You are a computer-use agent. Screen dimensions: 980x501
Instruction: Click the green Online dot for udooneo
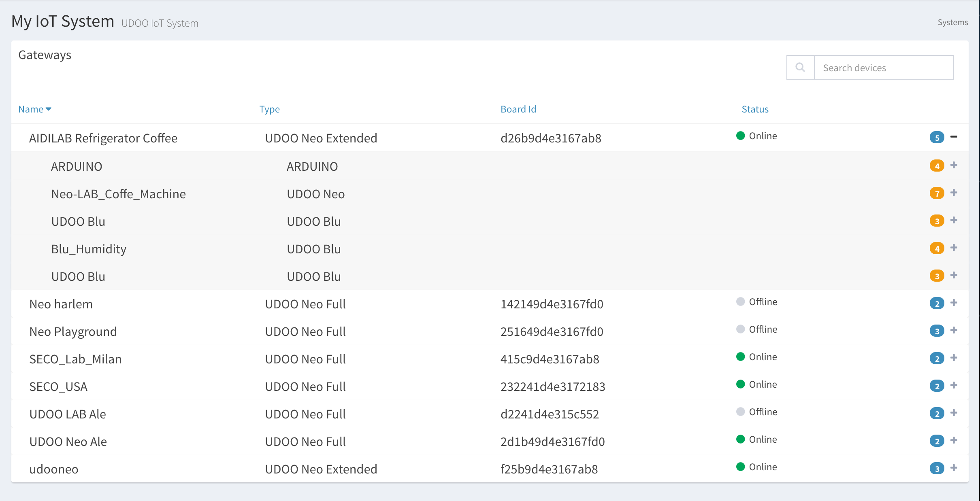click(x=740, y=467)
